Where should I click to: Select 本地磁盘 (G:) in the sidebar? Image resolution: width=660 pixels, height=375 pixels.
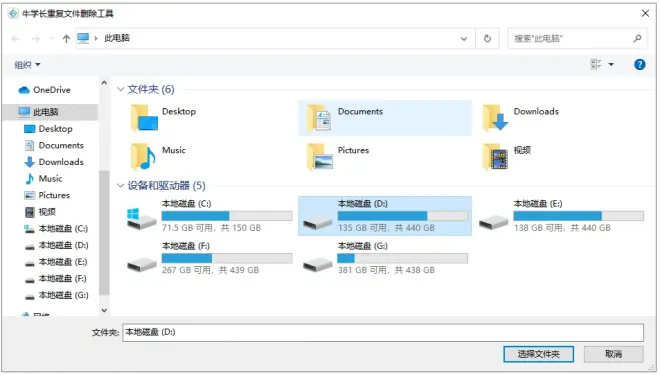coord(56,295)
